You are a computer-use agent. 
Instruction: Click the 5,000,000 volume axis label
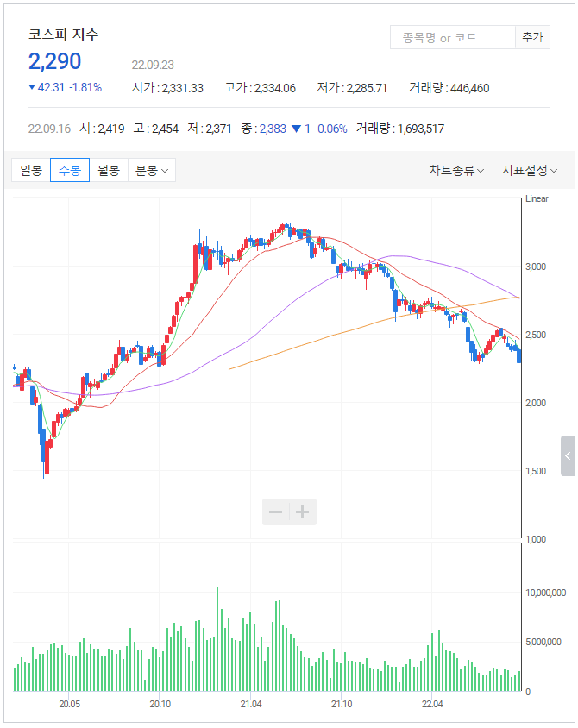pos(543,642)
